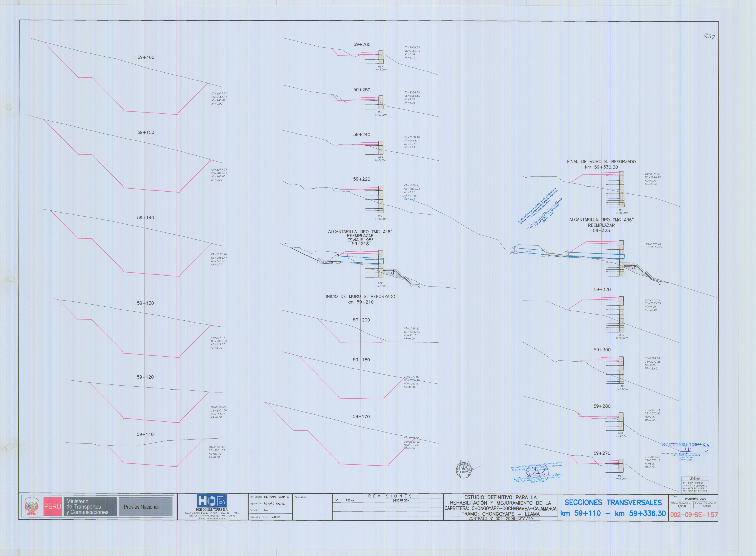Click the wall height 'H=4.00m'
This screenshot has height=556, width=756.
[621, 437]
